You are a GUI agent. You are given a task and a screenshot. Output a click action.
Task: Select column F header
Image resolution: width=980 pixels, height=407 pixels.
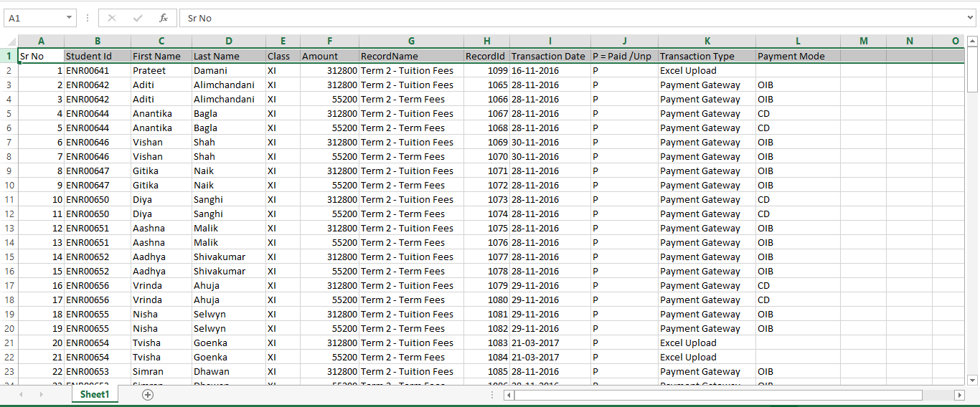(329, 41)
